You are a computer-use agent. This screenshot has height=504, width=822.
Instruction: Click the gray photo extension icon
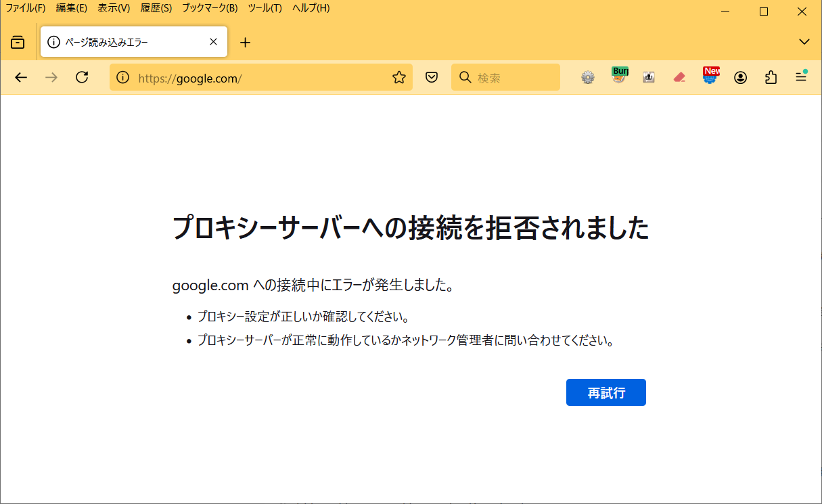(649, 78)
